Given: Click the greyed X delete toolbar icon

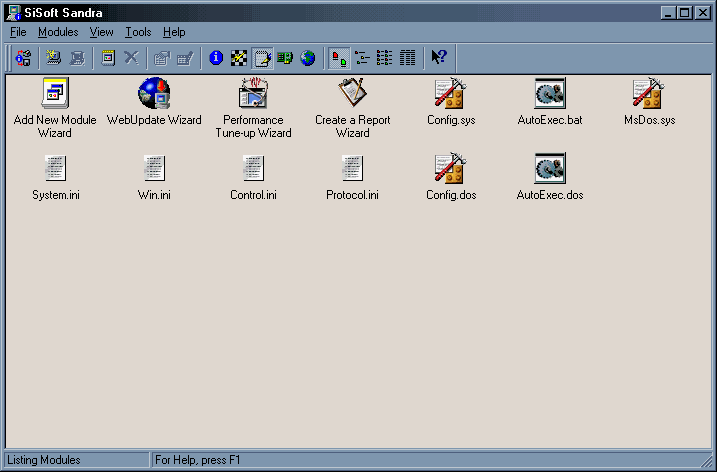Looking at the screenshot, I should point(131,58).
